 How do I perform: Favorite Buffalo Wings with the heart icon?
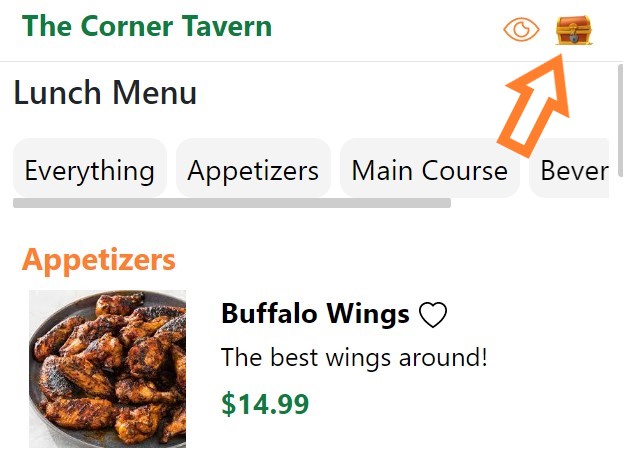click(x=433, y=315)
